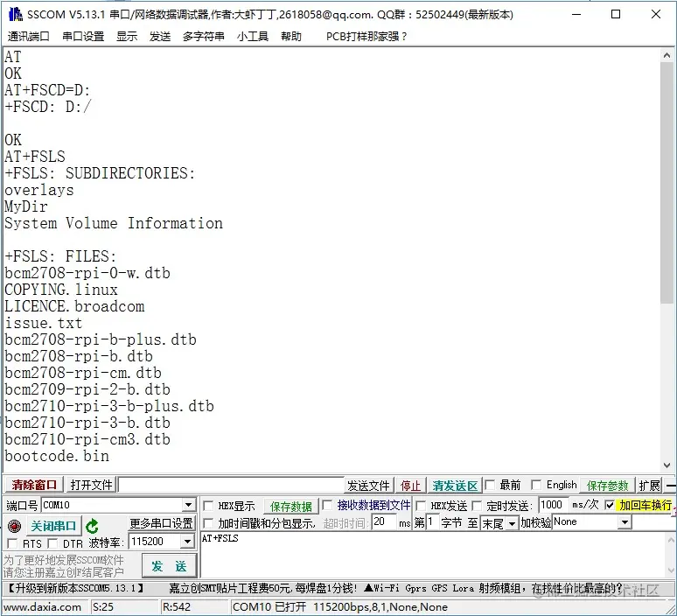Click the 打开文件 open file button
Viewport: 677px width, 616px height.
pos(91,485)
